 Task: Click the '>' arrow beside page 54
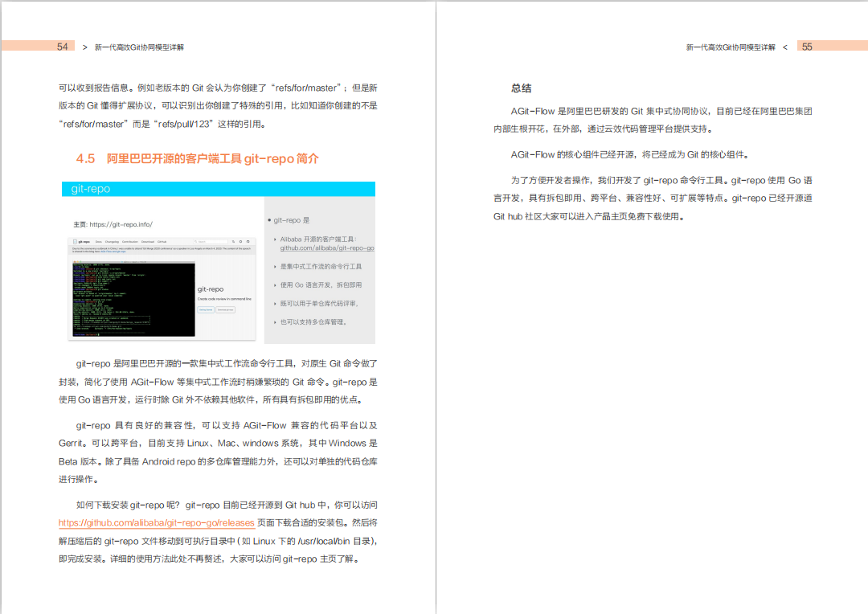84,47
